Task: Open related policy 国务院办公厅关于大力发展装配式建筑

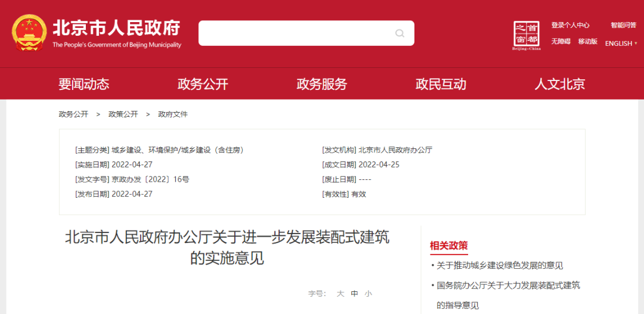Action: 509,285
